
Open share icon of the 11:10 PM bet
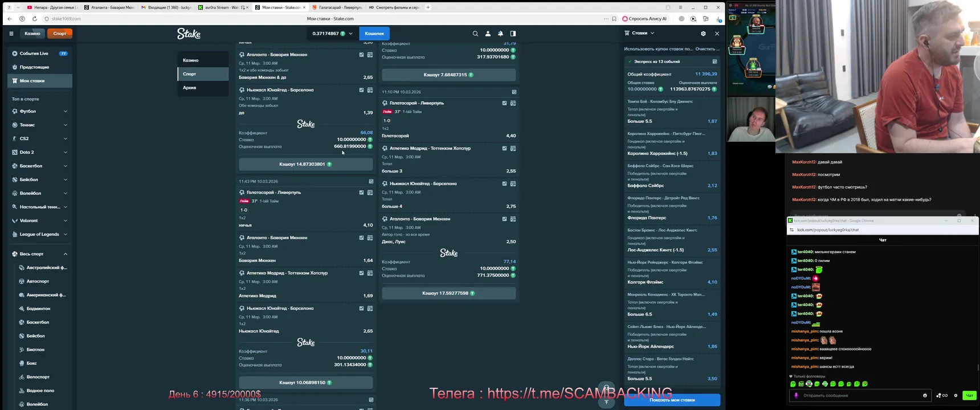tap(514, 92)
